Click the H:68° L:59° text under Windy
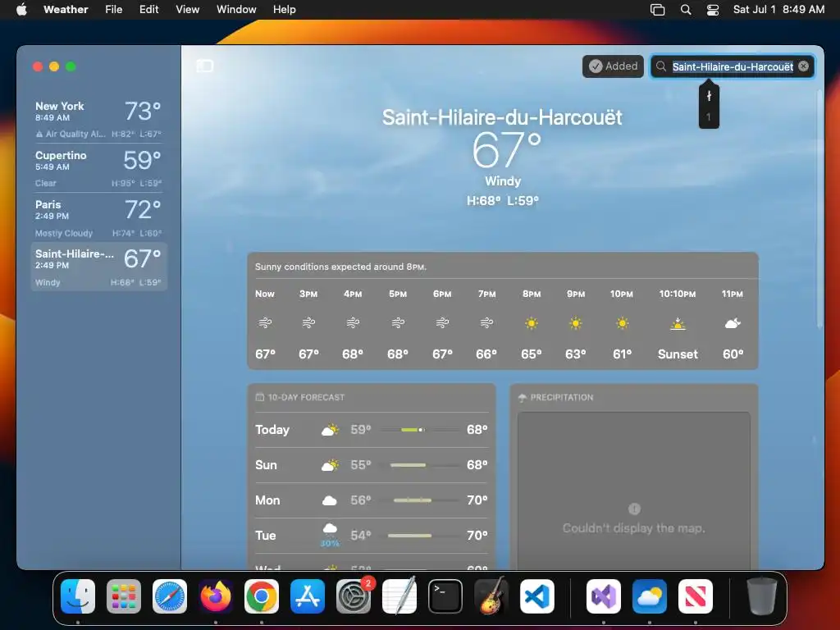Viewport: 840px width, 630px height. [503, 200]
